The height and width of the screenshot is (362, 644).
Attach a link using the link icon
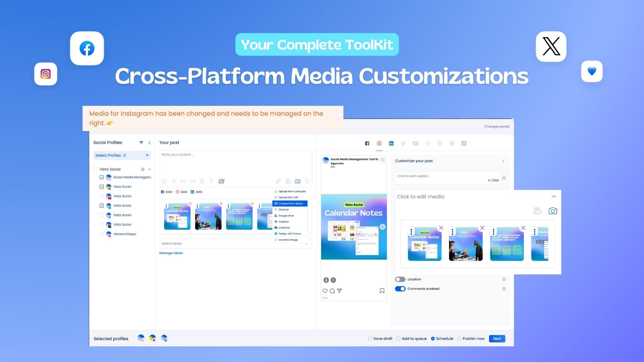[278, 181]
